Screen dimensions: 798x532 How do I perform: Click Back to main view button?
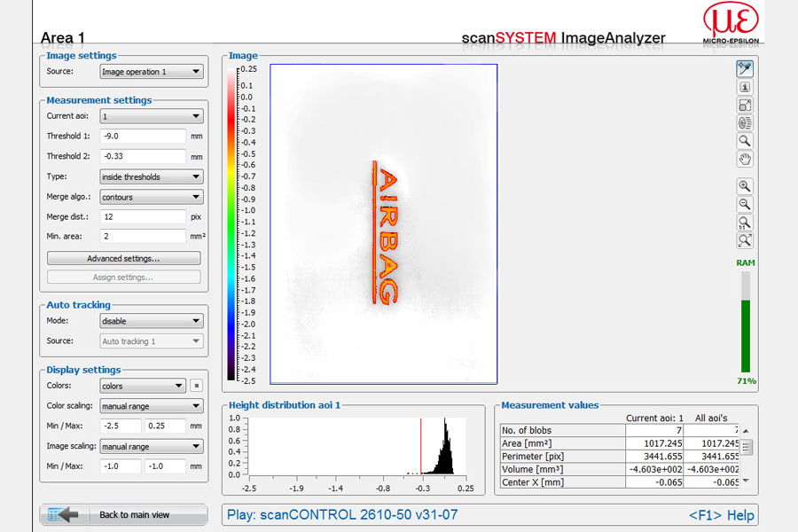point(123,515)
